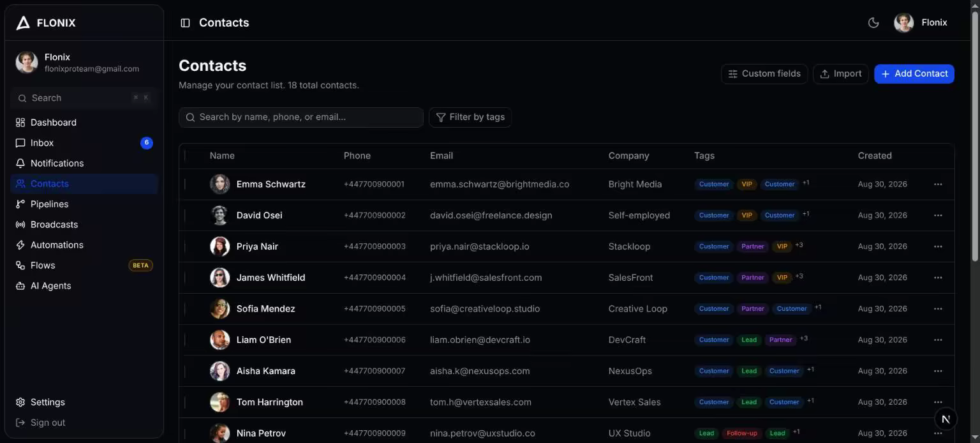Go to Inbox in the sidebar
The image size is (980, 443).
click(x=84, y=143)
